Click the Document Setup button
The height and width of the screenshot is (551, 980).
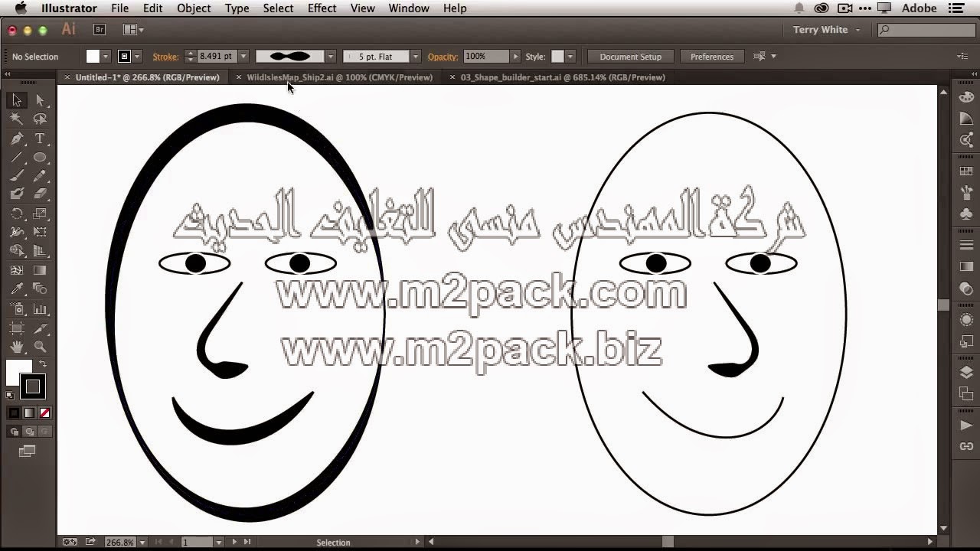630,57
